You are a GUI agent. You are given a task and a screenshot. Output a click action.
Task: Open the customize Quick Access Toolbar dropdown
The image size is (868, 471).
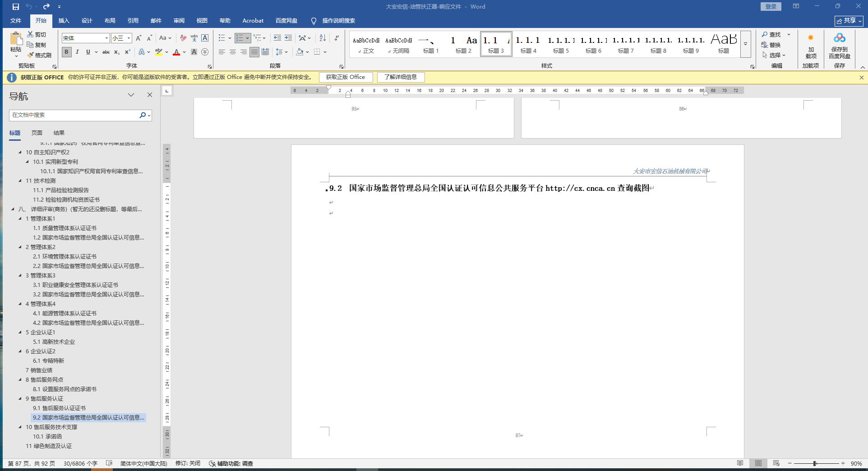pyautogui.click(x=59, y=7)
